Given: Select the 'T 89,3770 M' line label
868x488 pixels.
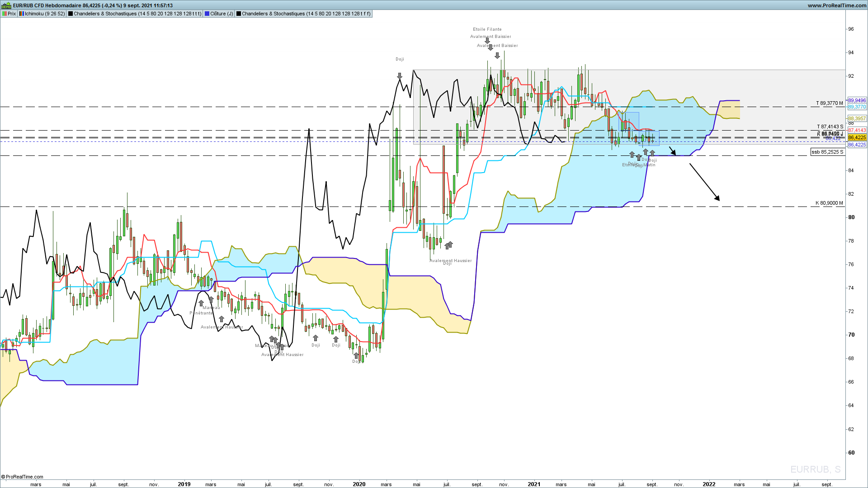Looking at the screenshot, I should tap(830, 103).
